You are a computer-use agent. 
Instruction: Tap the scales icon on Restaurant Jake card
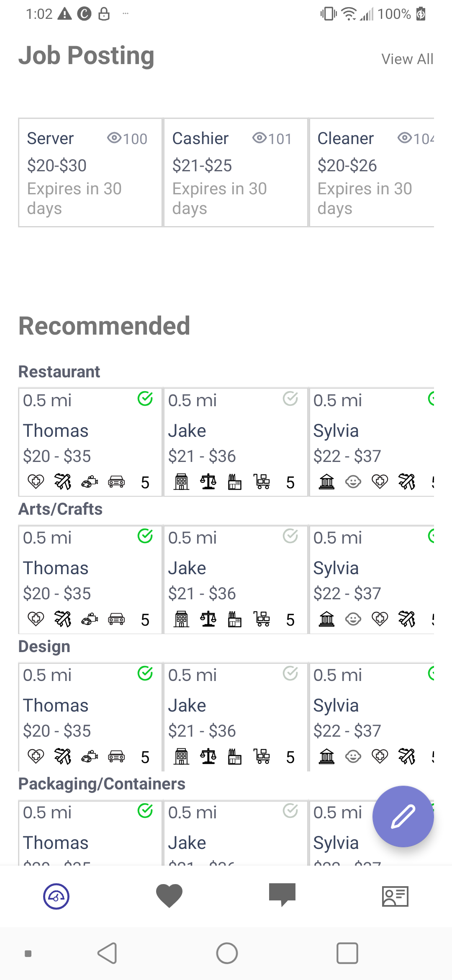pos(208,482)
